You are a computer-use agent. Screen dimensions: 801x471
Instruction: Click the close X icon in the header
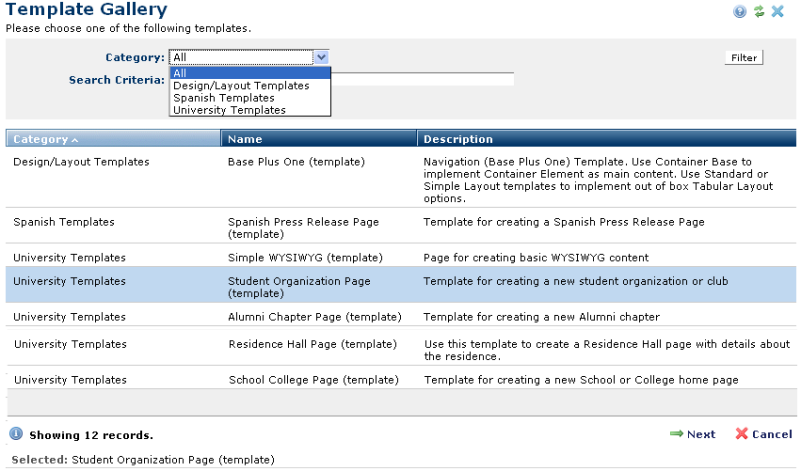pyautogui.click(x=778, y=11)
